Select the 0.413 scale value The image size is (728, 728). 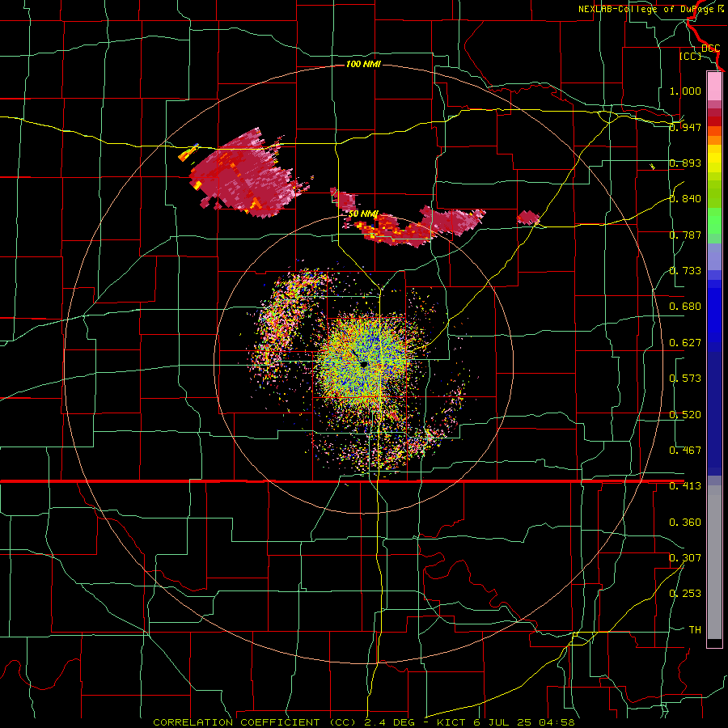(685, 486)
